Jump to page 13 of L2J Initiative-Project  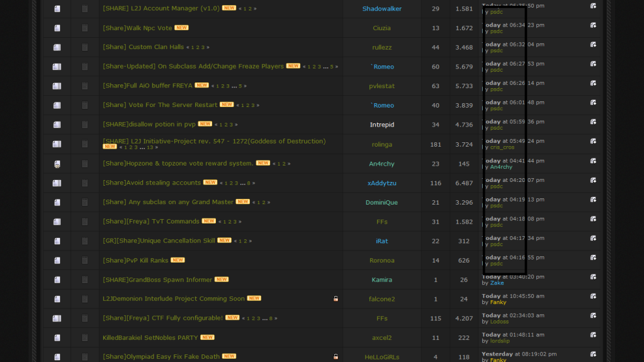[150, 147]
